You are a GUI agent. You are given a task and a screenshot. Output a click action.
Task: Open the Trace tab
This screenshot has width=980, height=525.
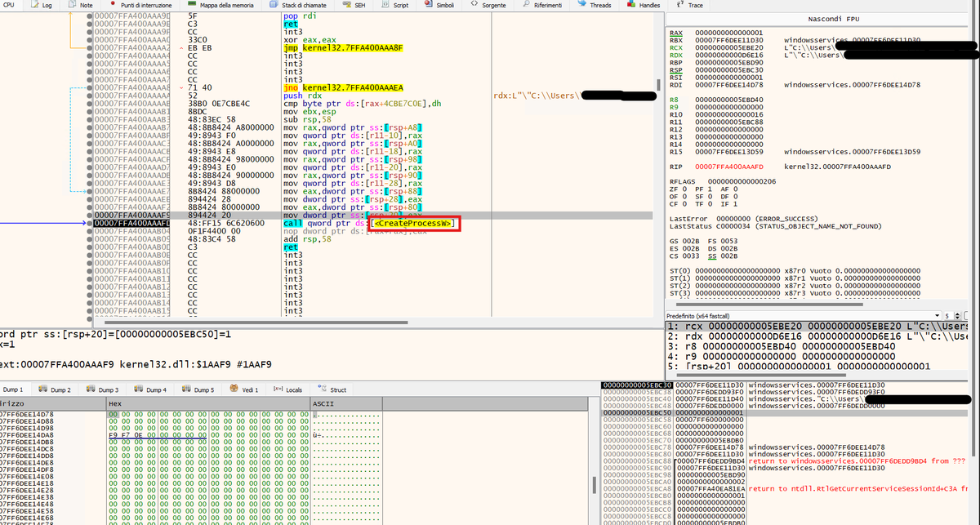(x=689, y=5)
